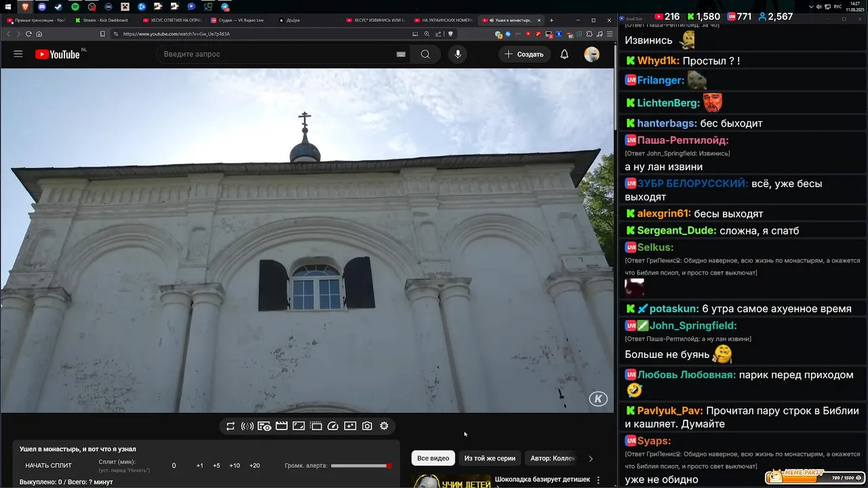Open player toolbar settings gear
Viewport: 868px width, 488px height.
384,426
